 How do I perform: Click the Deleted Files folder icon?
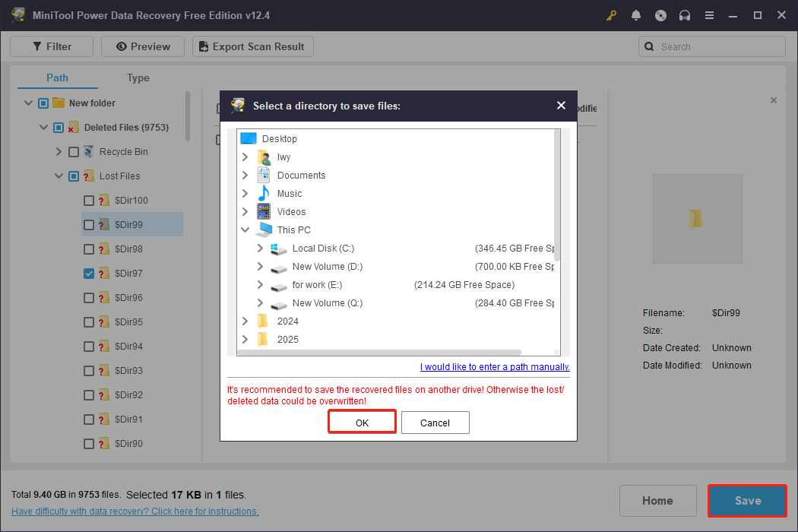point(73,127)
